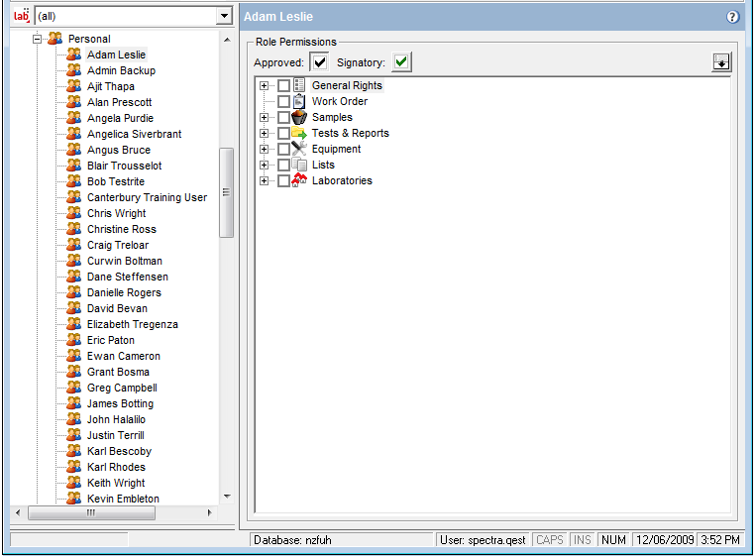Check the Work Order permission checkbox
The height and width of the screenshot is (558, 756).
pos(284,102)
